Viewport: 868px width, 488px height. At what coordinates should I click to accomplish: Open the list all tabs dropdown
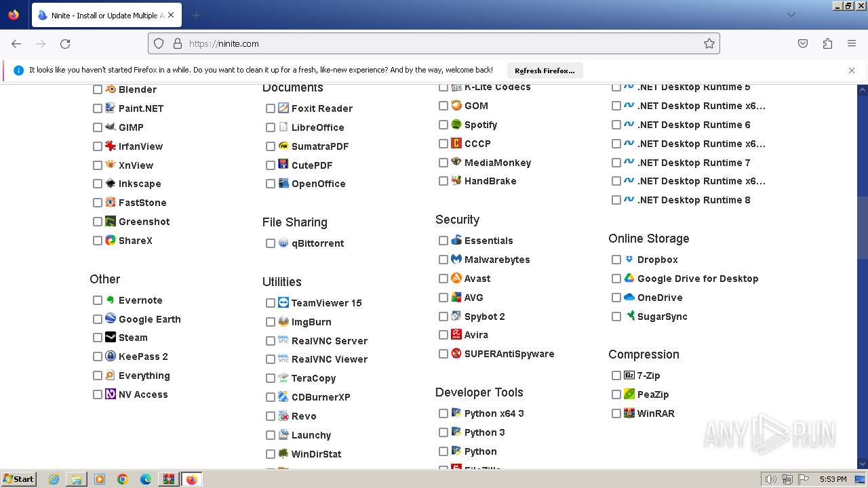791,15
